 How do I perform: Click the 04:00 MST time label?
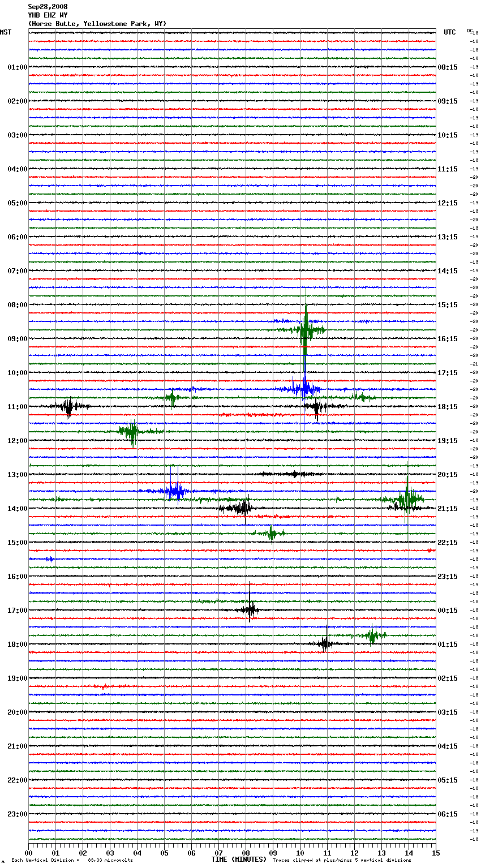[17, 169]
